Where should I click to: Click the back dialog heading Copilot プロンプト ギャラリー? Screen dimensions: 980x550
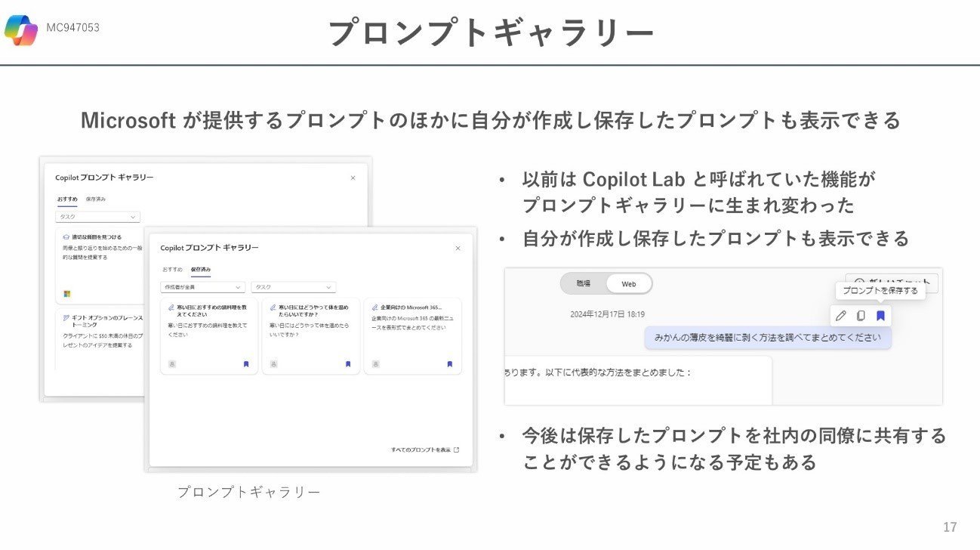coord(104,178)
